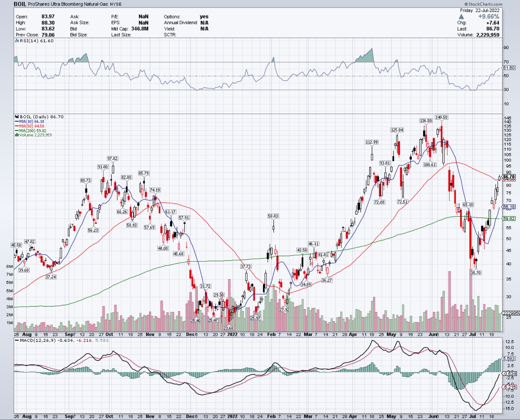Click the RSI 61.60 right-axis value tag
Screen dimensions: 520x420
coord(509,68)
